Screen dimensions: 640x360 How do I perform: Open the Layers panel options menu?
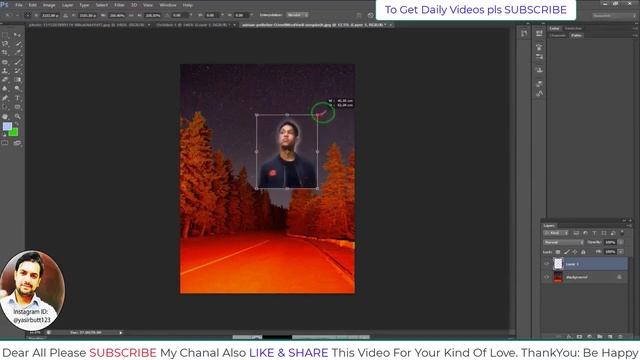pyautogui.click(x=629, y=225)
